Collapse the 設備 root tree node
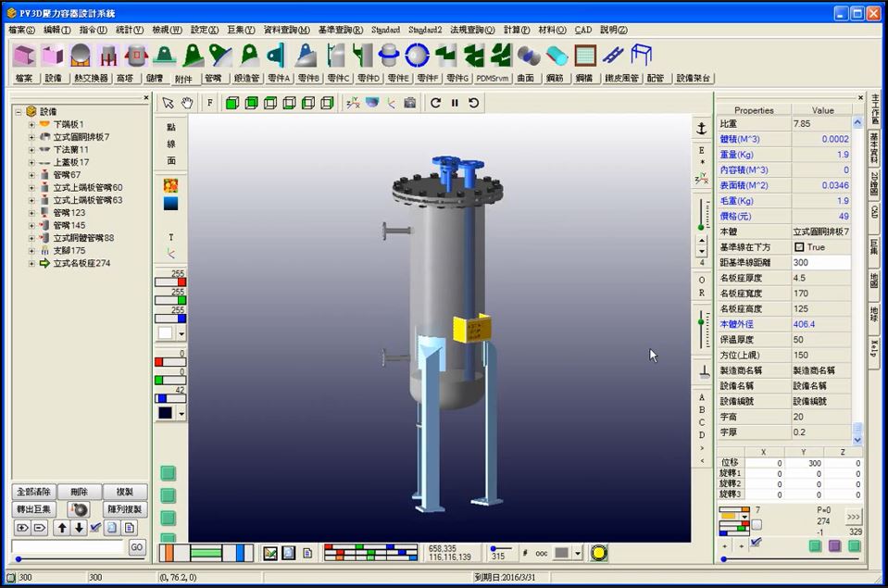Viewport: 888px width, 588px height. (x=19, y=112)
